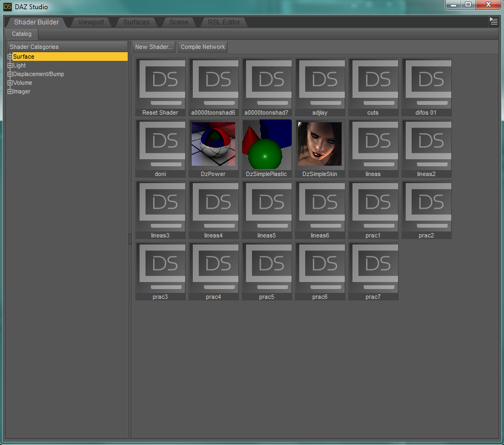Image resolution: width=504 pixels, height=445 pixels.
Task: Open the pane options menu icon
Action: (x=493, y=22)
